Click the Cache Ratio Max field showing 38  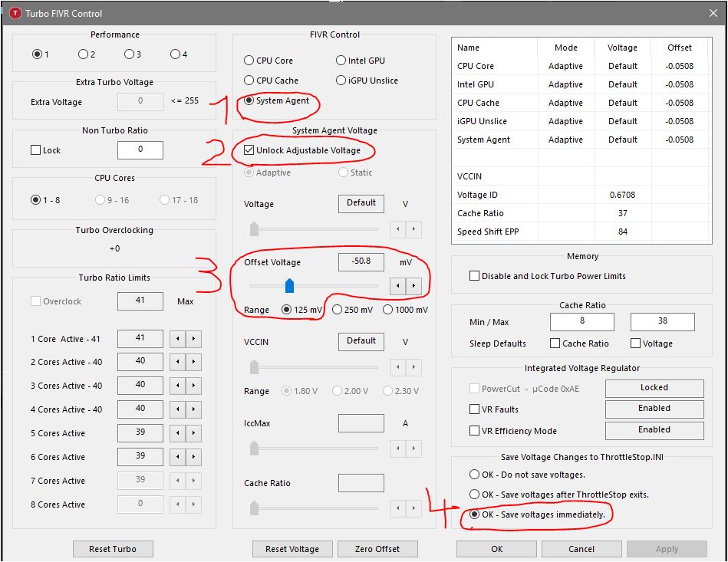663,321
